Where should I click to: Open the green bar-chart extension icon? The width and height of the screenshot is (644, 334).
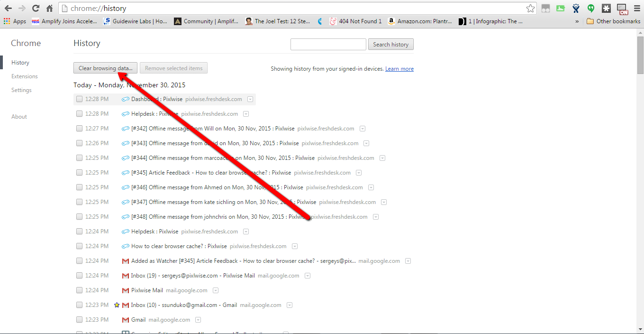pyautogui.click(x=561, y=9)
